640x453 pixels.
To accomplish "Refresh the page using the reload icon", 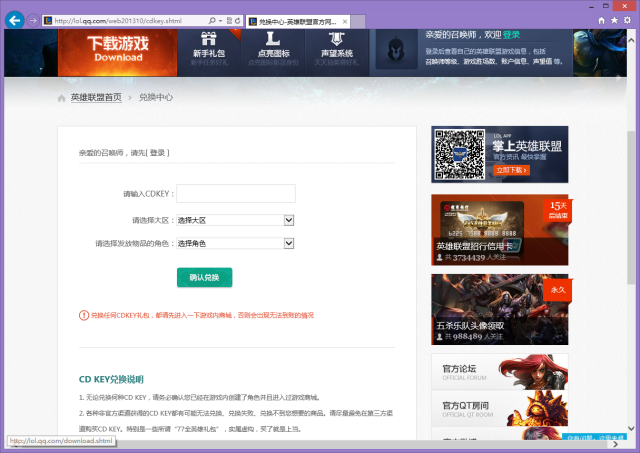I will (x=238, y=20).
